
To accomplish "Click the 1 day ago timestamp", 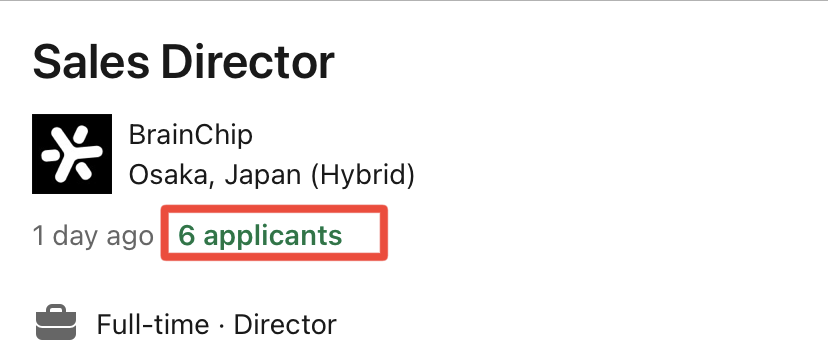I will (93, 235).
